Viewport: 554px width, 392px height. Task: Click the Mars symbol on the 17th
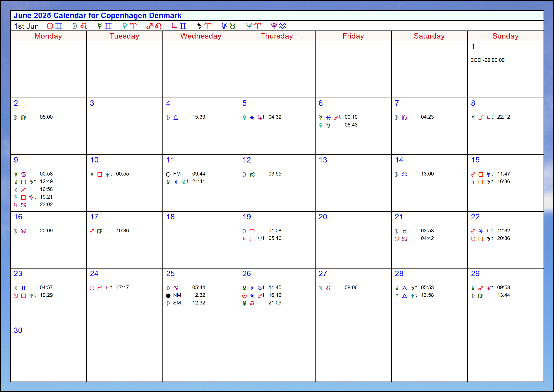[x=92, y=231]
